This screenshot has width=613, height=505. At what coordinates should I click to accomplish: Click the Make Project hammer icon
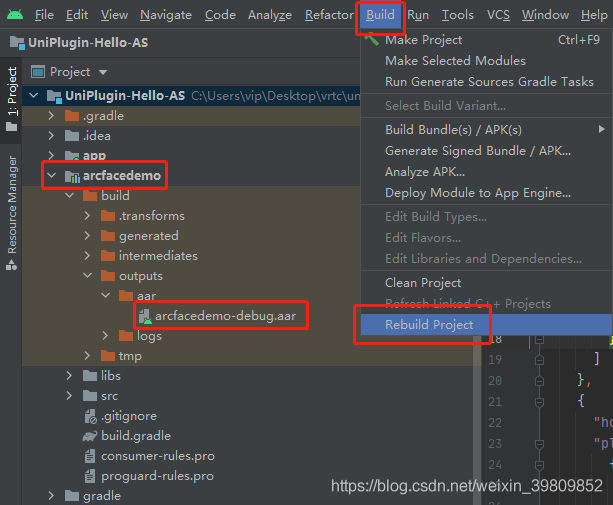click(x=371, y=39)
